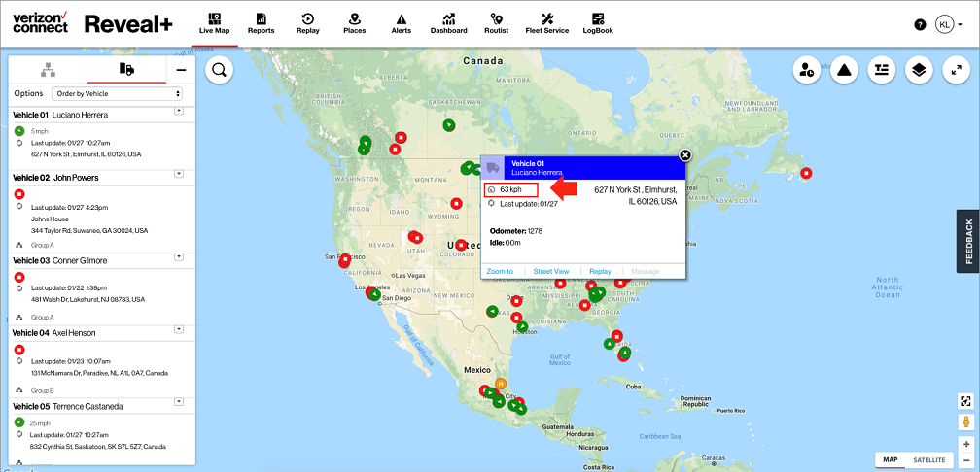The height and width of the screenshot is (472, 980).
Task: Switch to the vehicles list panel tab
Action: pyautogui.click(x=126, y=69)
